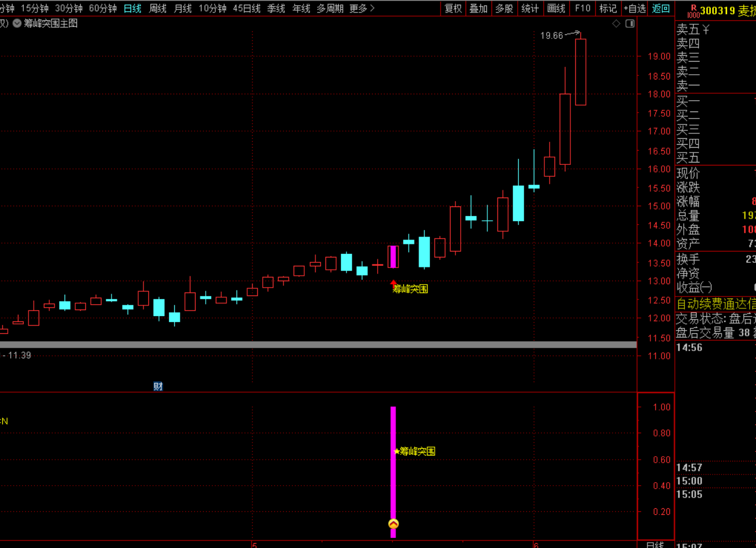Toggle the panel layout icon beside the diamond

pos(630,24)
